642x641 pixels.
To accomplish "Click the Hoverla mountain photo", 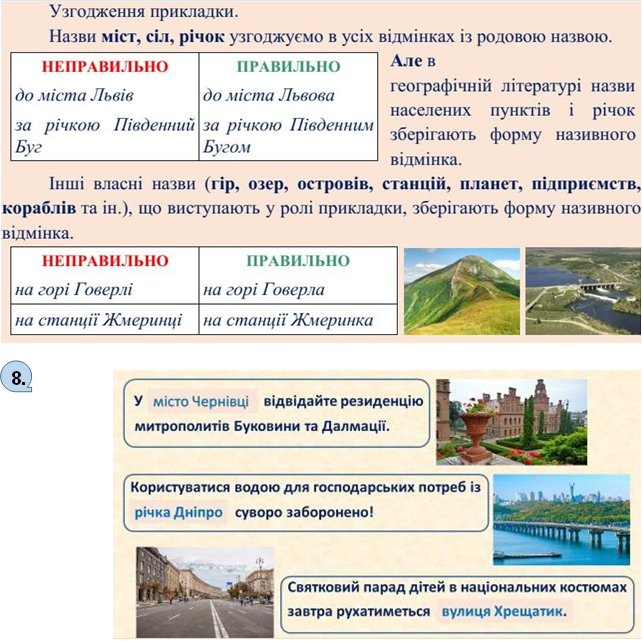I will 461,291.
